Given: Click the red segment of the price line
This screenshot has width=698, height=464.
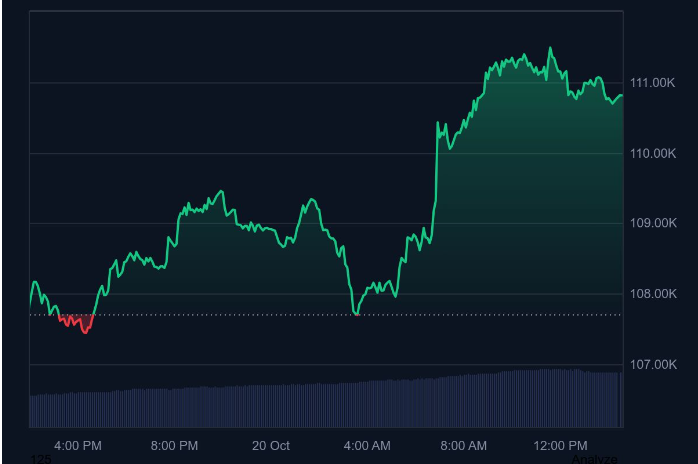Looking at the screenshot, I should click(x=76, y=322).
